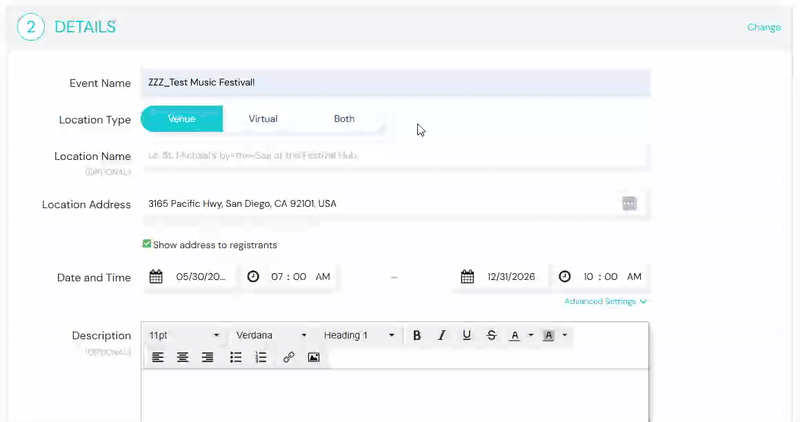Apply text color with A icon
Viewport: 800px width, 422px height.
click(515, 335)
